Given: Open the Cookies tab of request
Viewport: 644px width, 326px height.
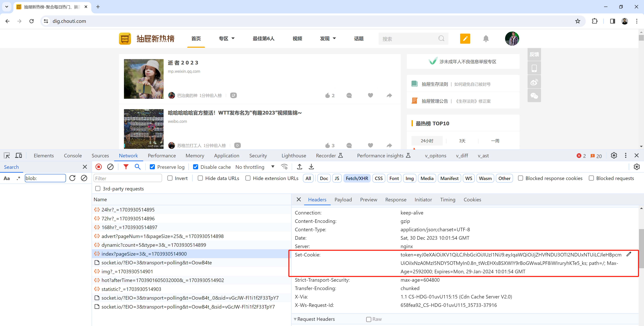Looking at the screenshot, I should click(x=472, y=200).
